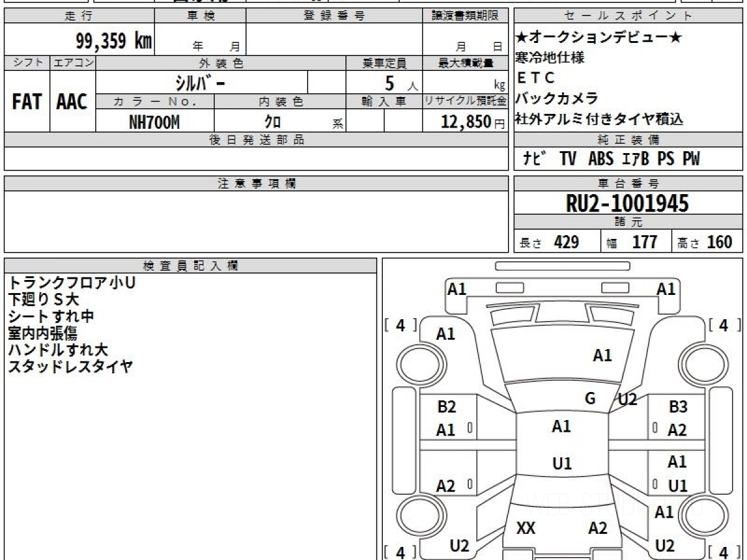Select the シルバー exterior color value

click(x=199, y=82)
